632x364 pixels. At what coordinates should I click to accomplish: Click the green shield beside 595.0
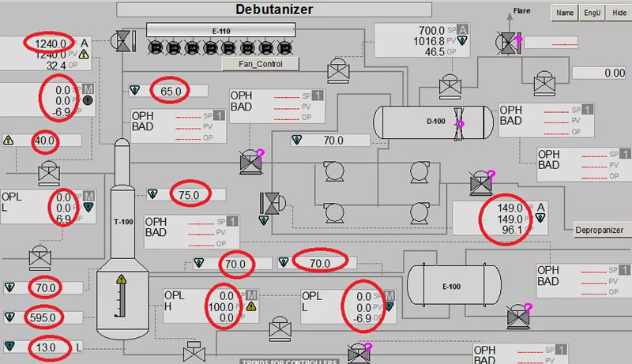coord(9,317)
